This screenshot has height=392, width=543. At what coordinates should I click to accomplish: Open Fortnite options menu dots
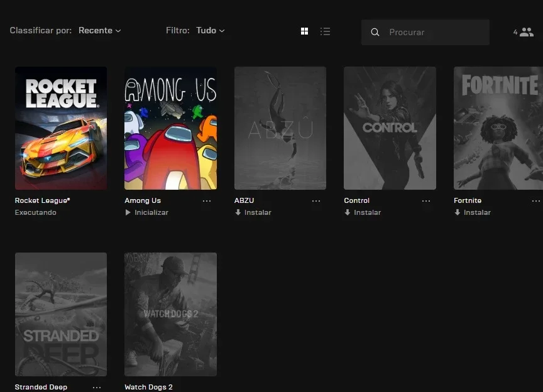536,201
